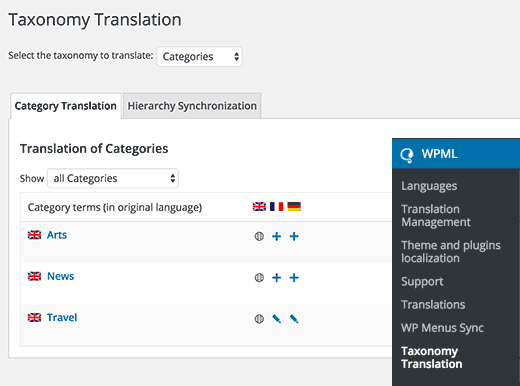Viewport: 520px width, 386px height.
Task: Open the Travel category link
Action: coord(62,318)
